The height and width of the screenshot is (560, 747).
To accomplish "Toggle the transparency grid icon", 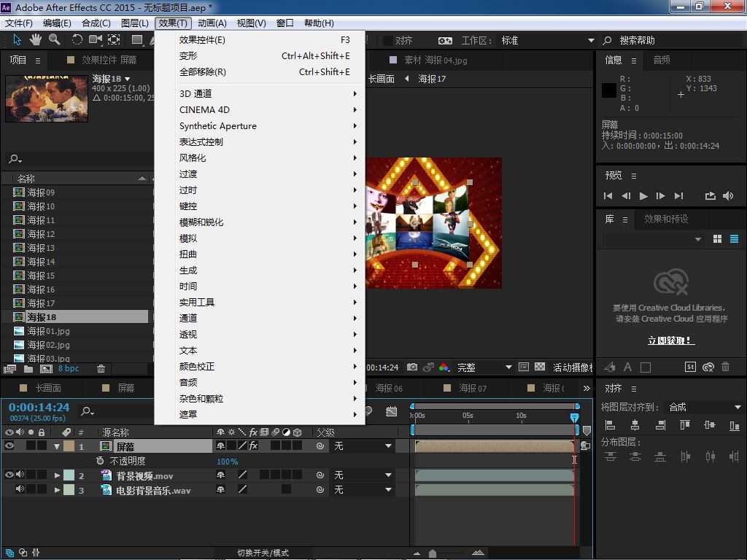I will [x=540, y=367].
